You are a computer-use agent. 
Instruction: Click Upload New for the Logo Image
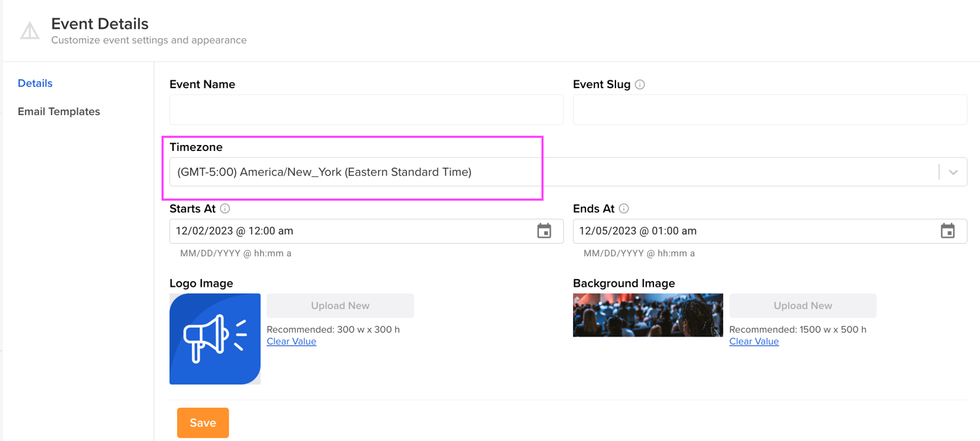[x=340, y=306]
